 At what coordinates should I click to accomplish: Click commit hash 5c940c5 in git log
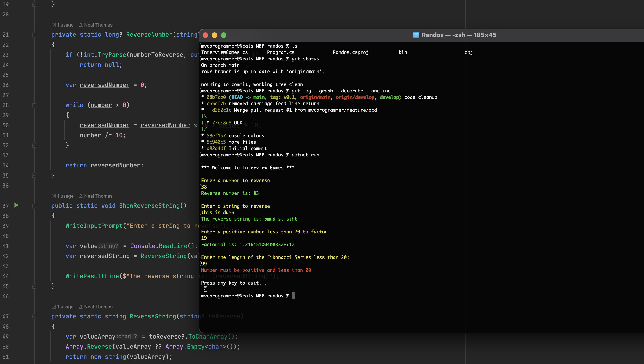(216, 142)
